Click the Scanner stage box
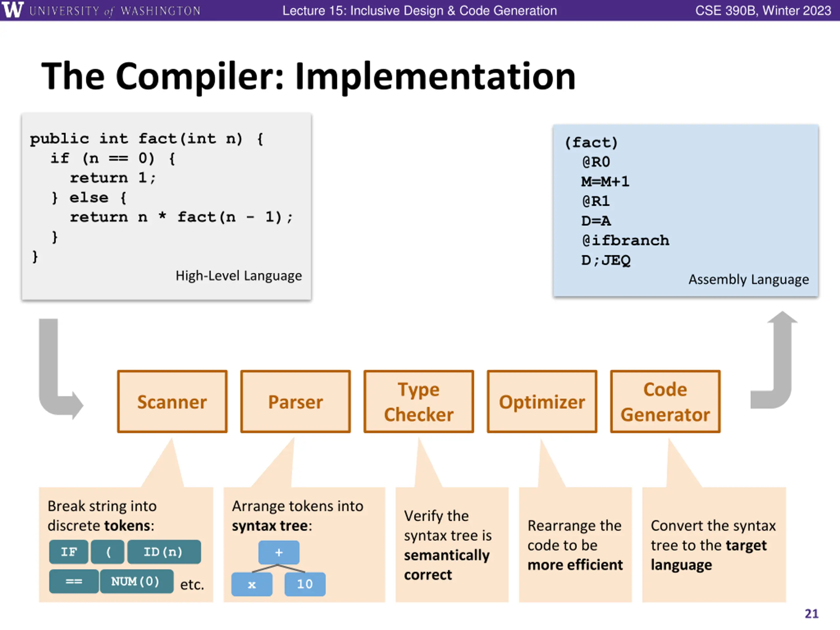Screen dimensions: 840x630 tap(172, 401)
